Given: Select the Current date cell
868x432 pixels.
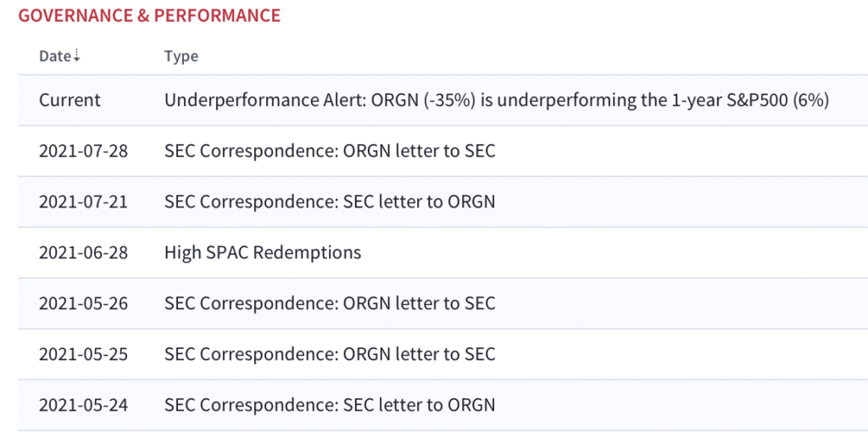Looking at the screenshot, I should [70, 100].
